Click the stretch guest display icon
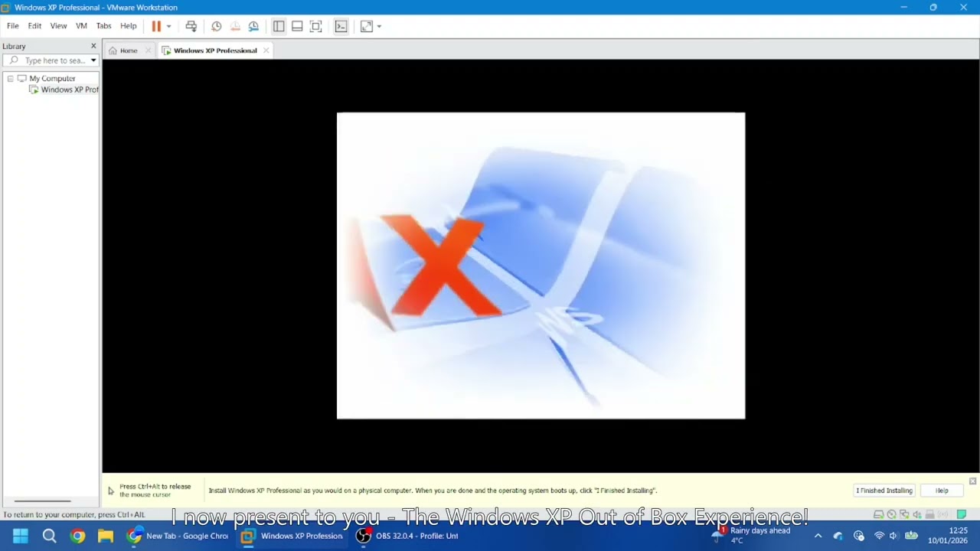The image size is (980, 551). click(367, 26)
